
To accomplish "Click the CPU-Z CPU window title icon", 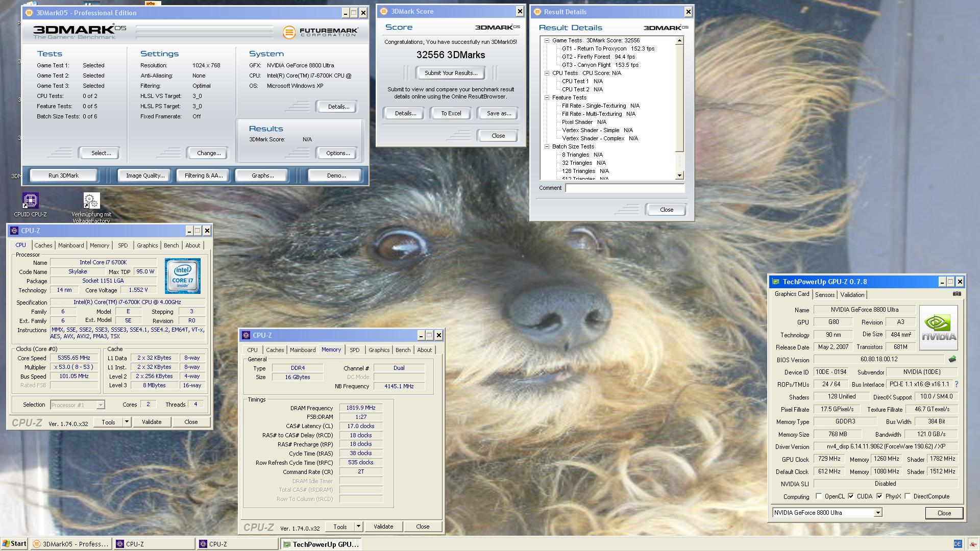I will point(14,231).
